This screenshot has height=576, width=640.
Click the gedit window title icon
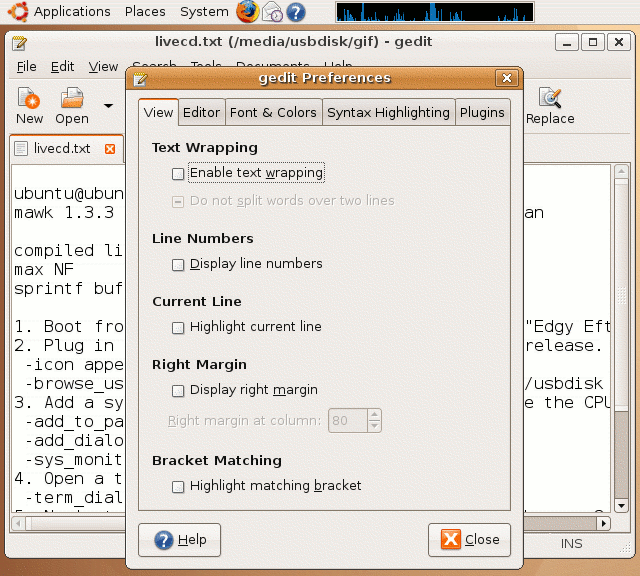coord(19,43)
